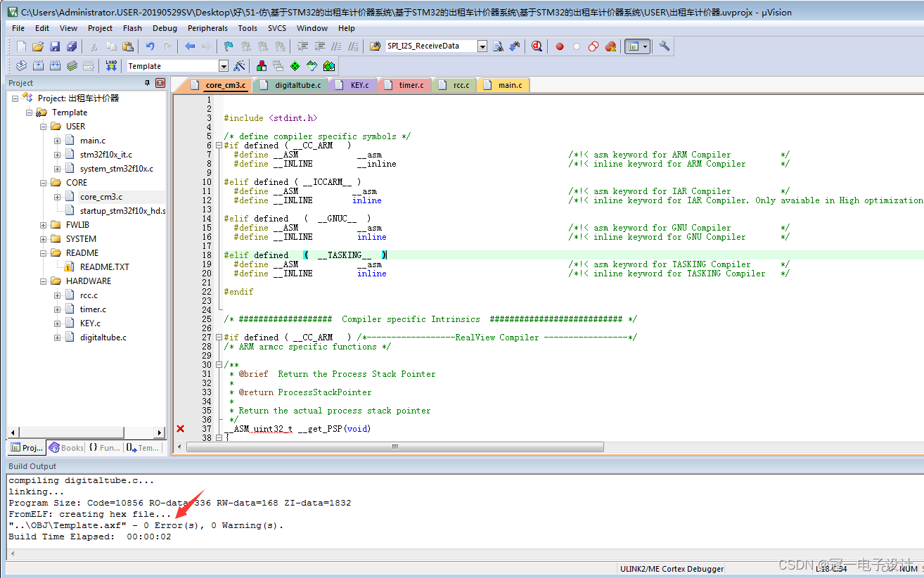Click the editor horizontal scrollbar thumb

pyautogui.click(x=396, y=447)
